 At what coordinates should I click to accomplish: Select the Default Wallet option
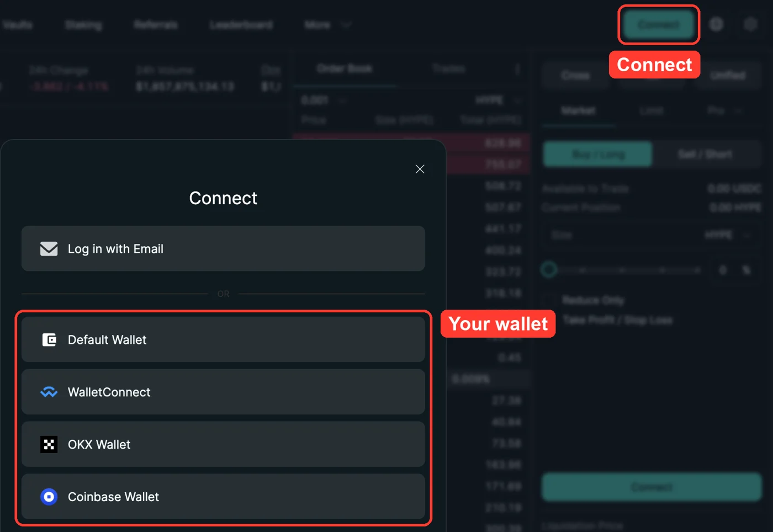pyautogui.click(x=223, y=339)
